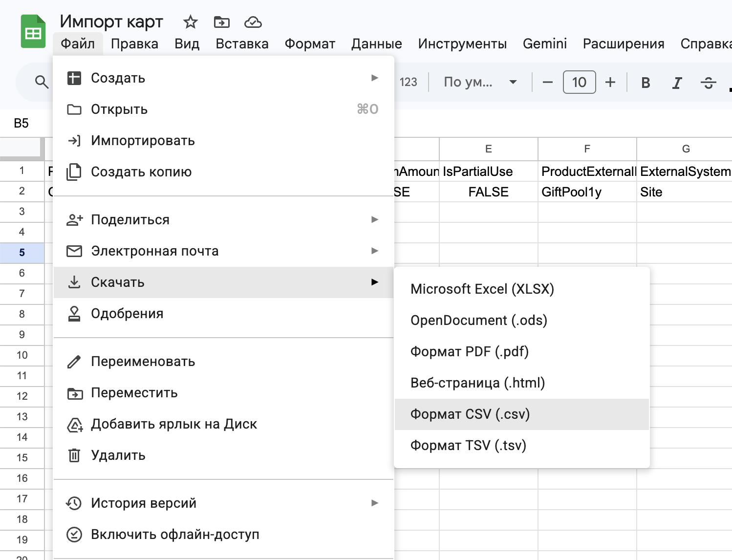Viewport: 732px width, 560px height.
Task: Toggle strikethrough formatting
Action: click(708, 83)
